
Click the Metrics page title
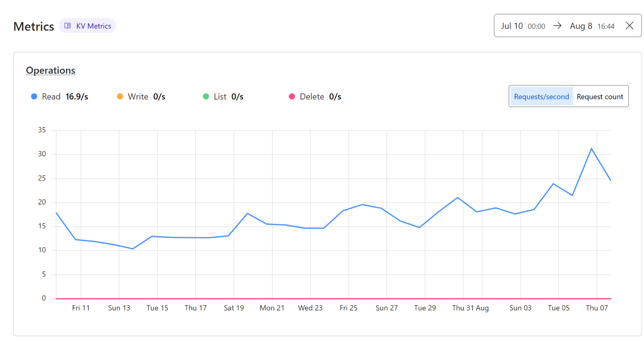pyautogui.click(x=34, y=27)
